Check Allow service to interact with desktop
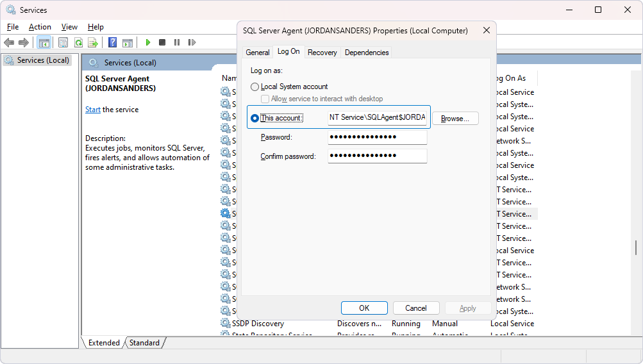The width and height of the screenshot is (643, 364). 265,99
